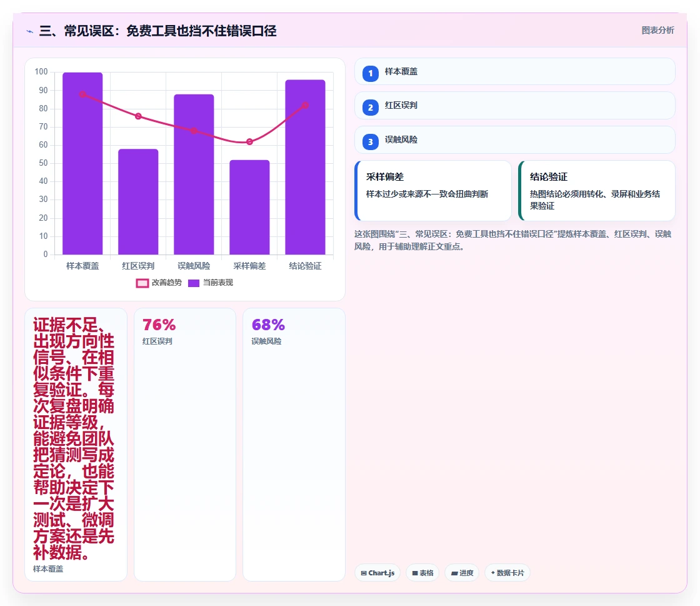The height and width of the screenshot is (606, 700).
Task: Click the 图表分析 label in the header
Action: [657, 31]
